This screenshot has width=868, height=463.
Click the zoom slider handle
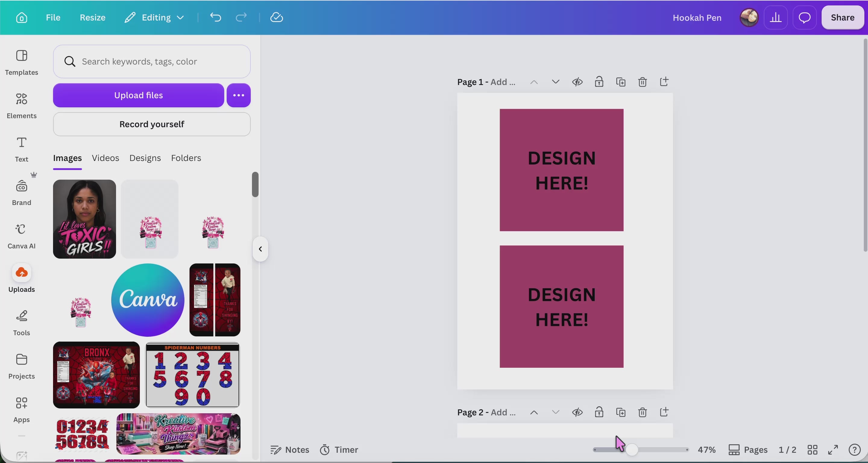coord(632,450)
